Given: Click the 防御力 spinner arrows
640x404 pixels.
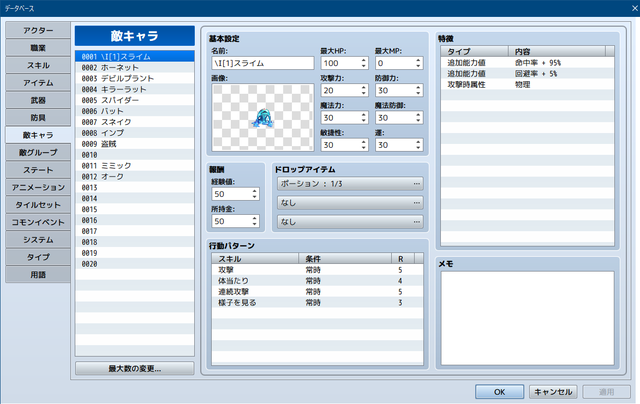Looking at the screenshot, I should (x=418, y=91).
